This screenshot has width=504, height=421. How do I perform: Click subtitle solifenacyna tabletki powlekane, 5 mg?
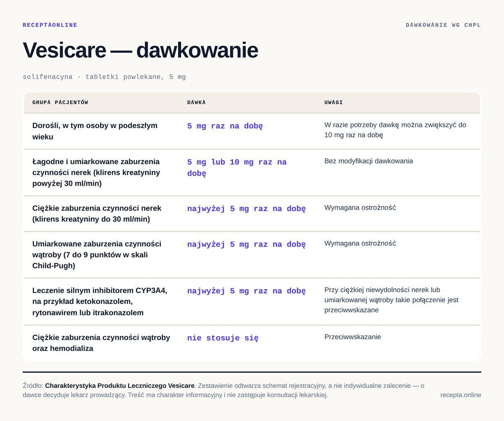104,77
